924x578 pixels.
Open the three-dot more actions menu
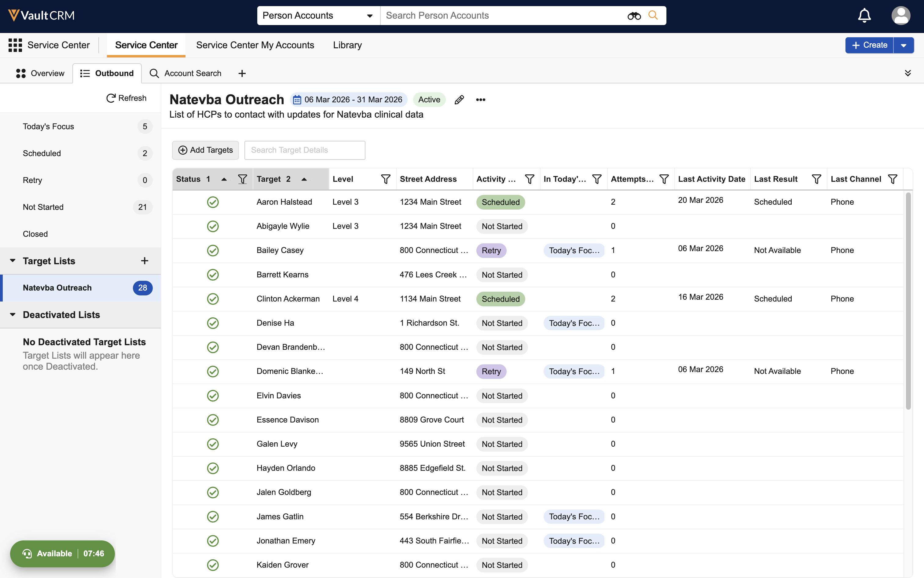pyautogui.click(x=481, y=100)
